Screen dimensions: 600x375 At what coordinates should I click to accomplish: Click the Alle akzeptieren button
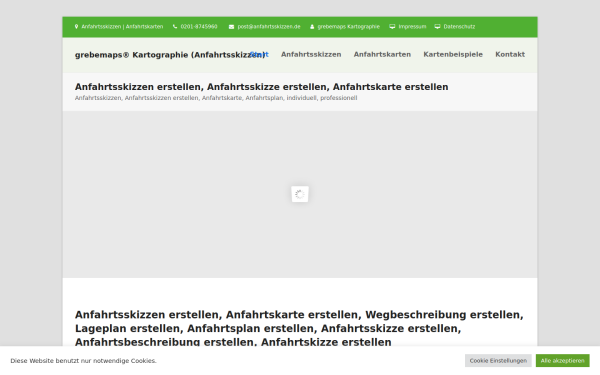[x=562, y=360]
